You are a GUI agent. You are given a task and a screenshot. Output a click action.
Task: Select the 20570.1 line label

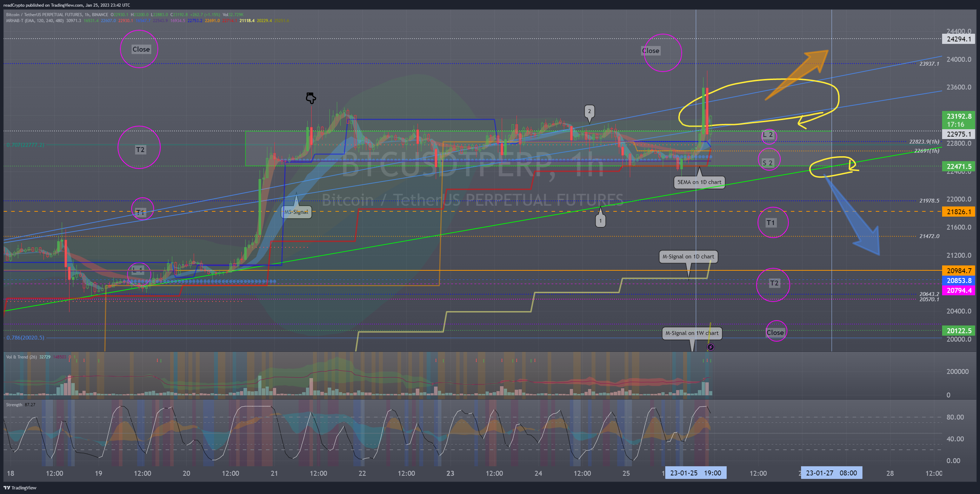click(929, 299)
